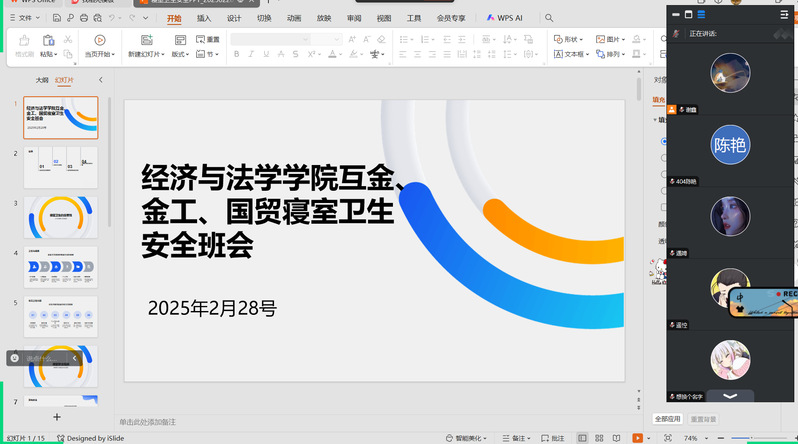Click the 形状 shapes icon
This screenshot has height=444, width=798.
pos(570,39)
